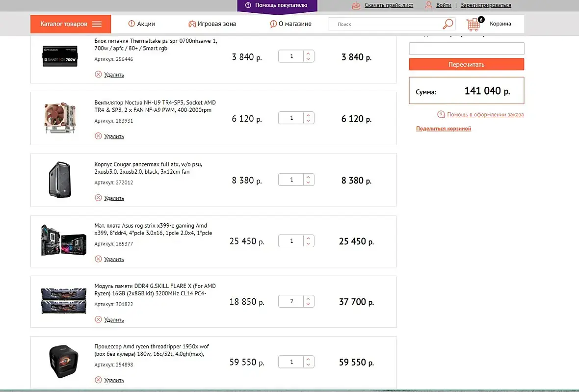Click the price list download icon
This screenshot has width=579, height=392.
[356, 5]
